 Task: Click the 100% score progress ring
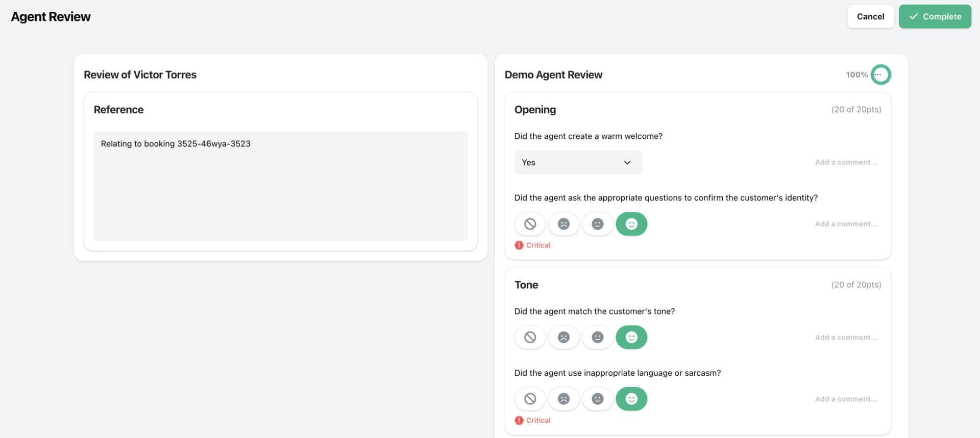click(880, 75)
